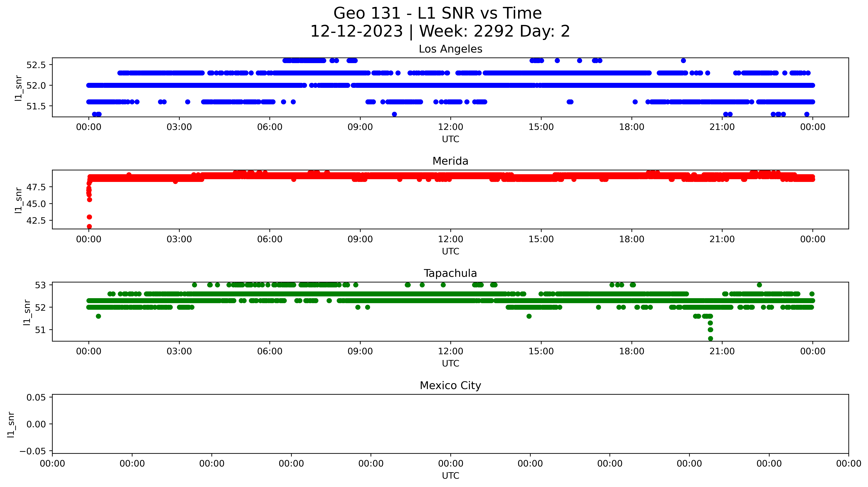The image size is (868, 487).
Task: Click the 12:00 tick under Tapachula plot
Action: point(451,351)
